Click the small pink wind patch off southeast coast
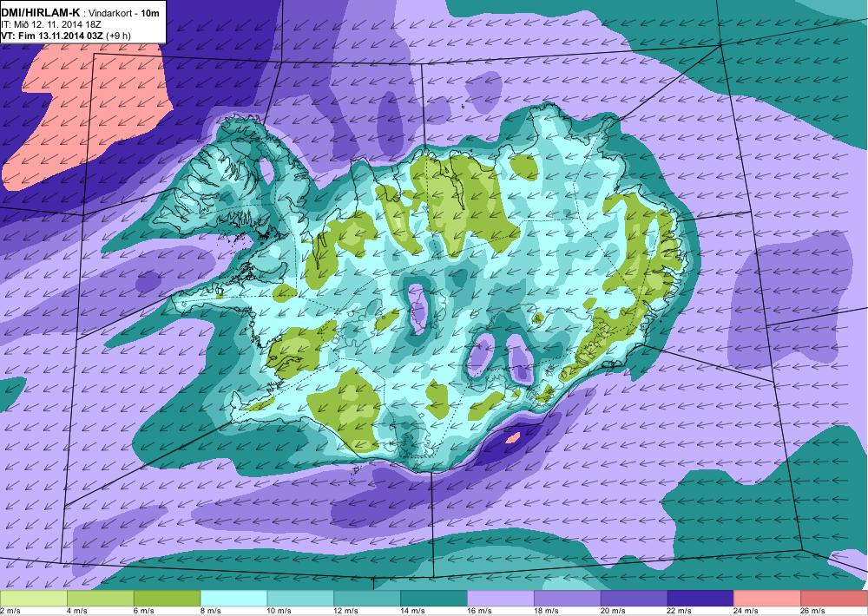This screenshot has height=616, width=868. pyautogui.click(x=513, y=438)
